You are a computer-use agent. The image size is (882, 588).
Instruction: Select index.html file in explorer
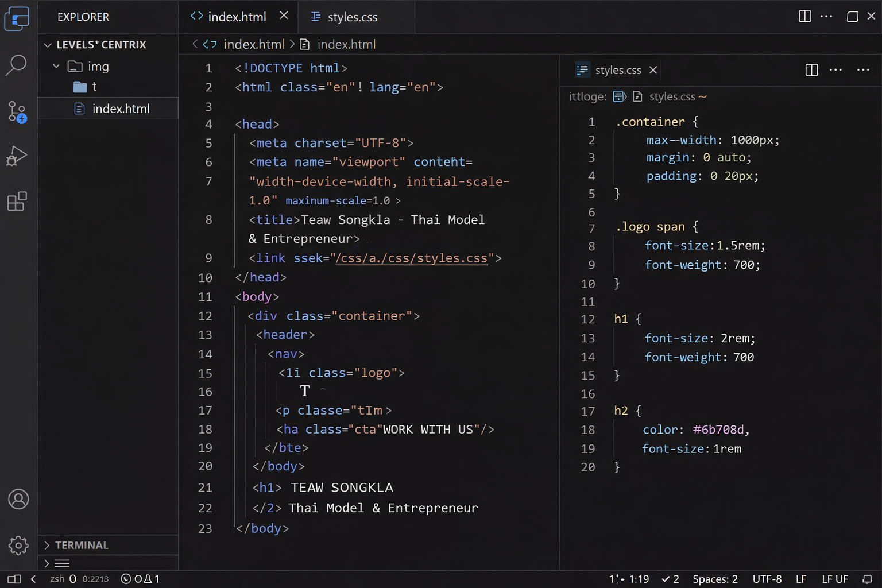(121, 109)
